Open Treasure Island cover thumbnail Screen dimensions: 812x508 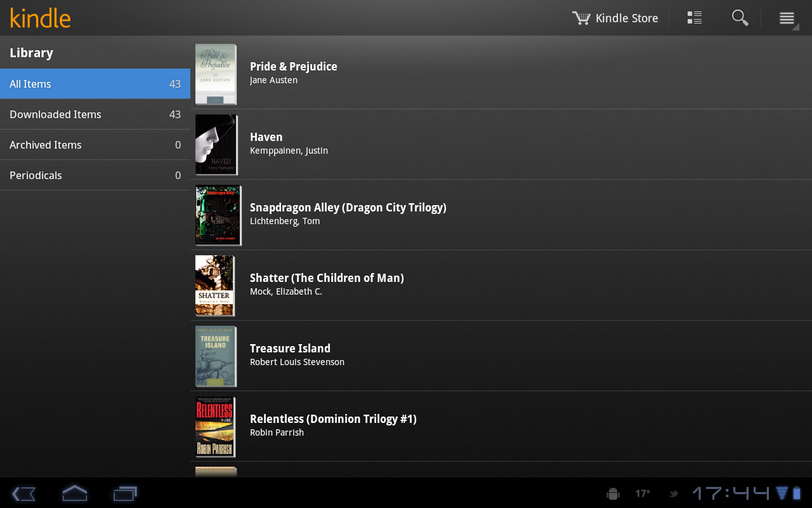pyautogui.click(x=216, y=356)
